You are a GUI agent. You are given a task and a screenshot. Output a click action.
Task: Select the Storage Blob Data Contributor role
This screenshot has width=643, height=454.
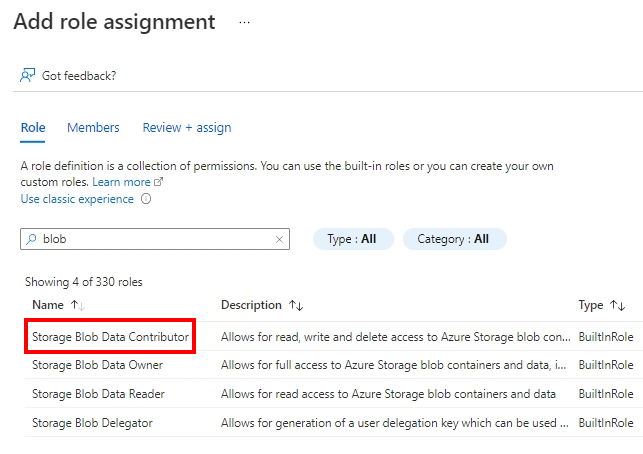point(110,337)
